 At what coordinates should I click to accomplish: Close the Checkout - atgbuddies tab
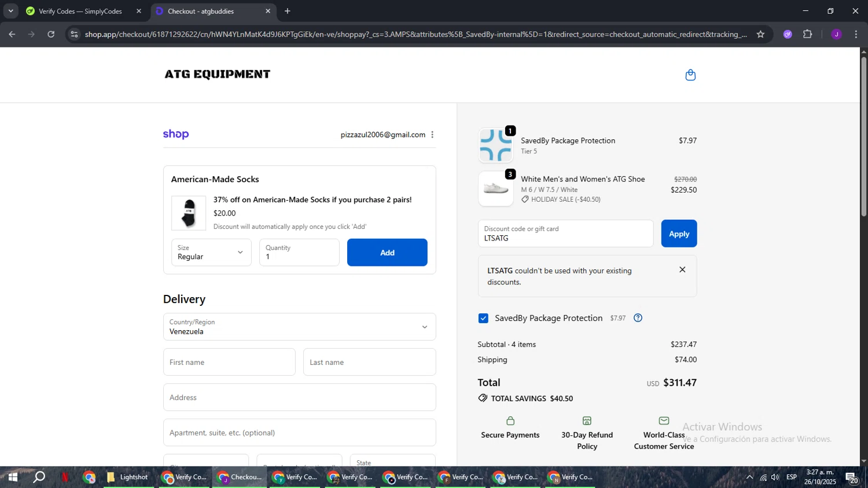(268, 11)
